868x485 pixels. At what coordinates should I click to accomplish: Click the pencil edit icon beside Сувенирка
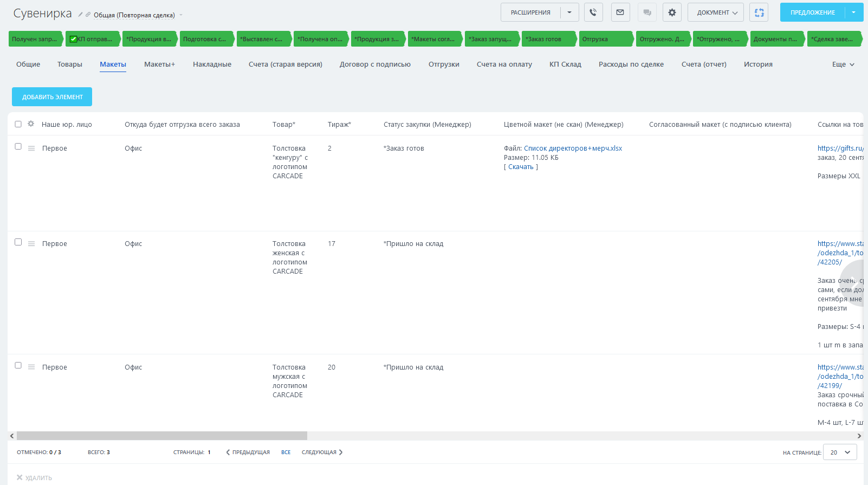click(80, 15)
